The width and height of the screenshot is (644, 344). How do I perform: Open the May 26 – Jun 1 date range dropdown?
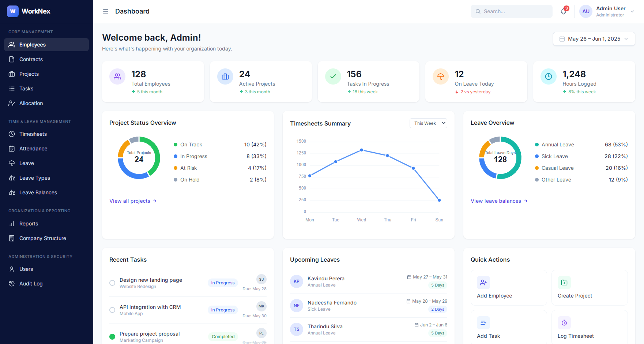[594, 39]
